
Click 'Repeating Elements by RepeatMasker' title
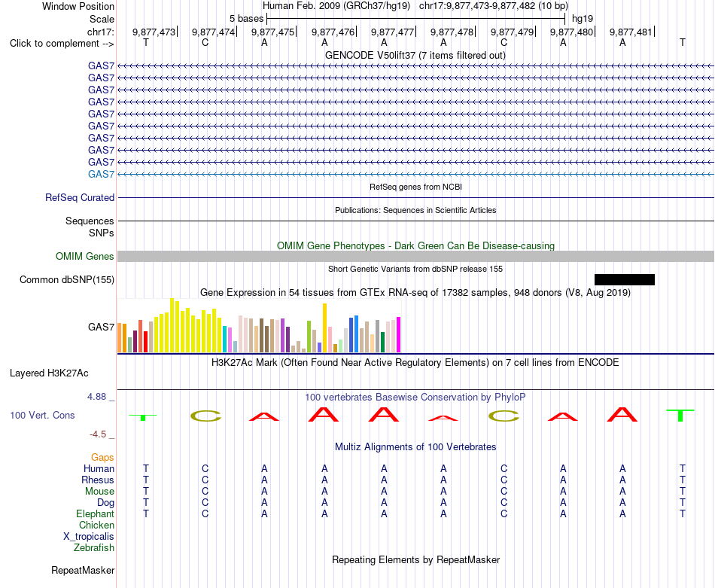pos(416,559)
